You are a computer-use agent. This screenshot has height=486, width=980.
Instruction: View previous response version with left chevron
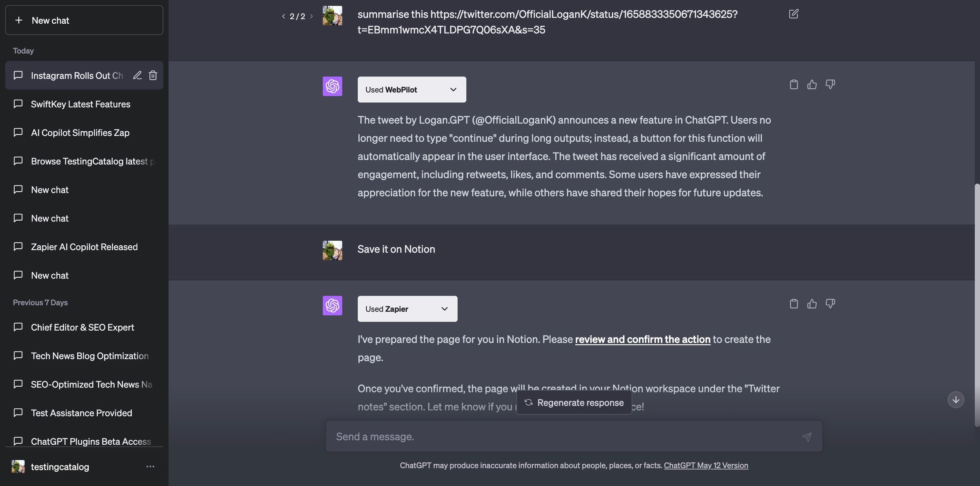(283, 16)
